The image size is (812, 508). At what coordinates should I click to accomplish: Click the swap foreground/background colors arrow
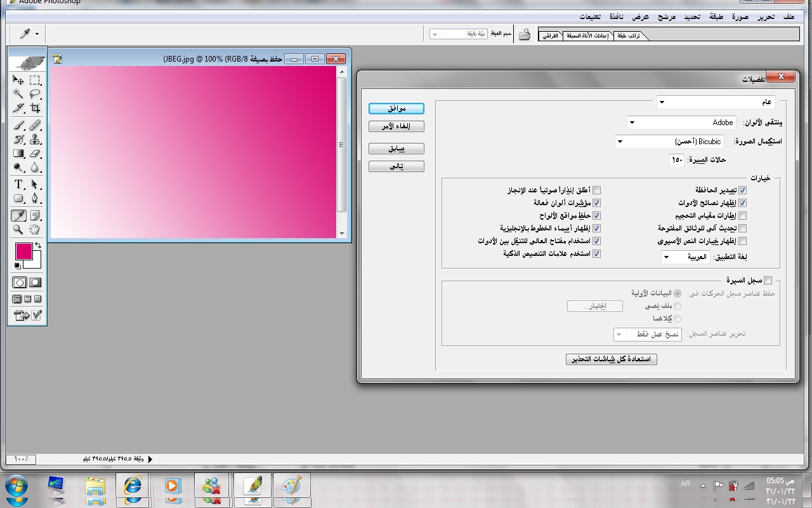[x=37, y=245]
